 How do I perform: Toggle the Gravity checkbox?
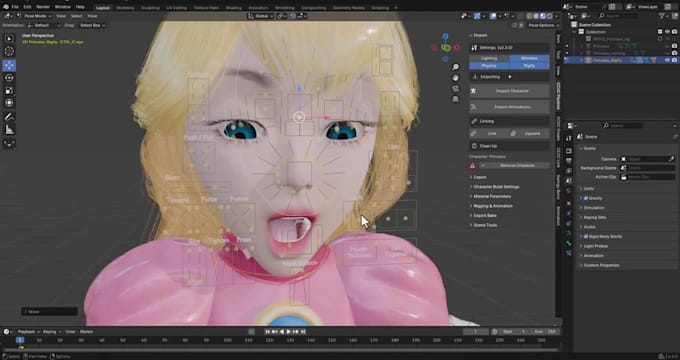[586, 198]
